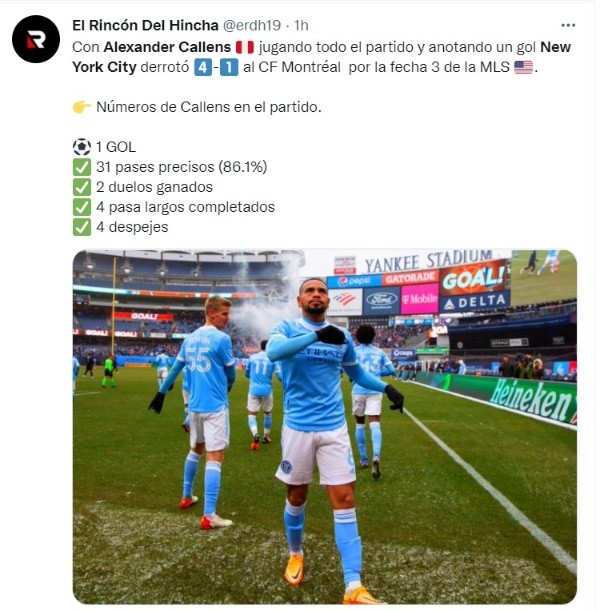Click the Peru flag emoji after Callens
The width and height of the screenshot is (600, 610).
tap(245, 47)
